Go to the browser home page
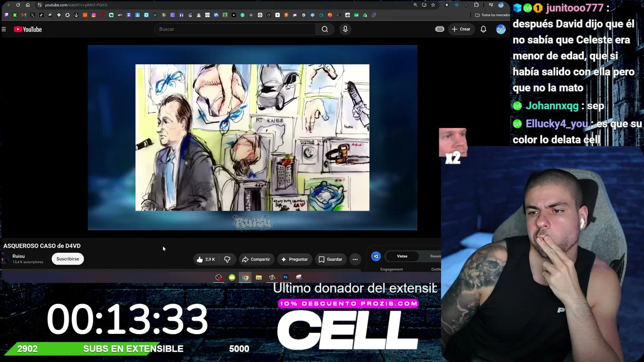This screenshot has width=644, height=362. [28, 5]
